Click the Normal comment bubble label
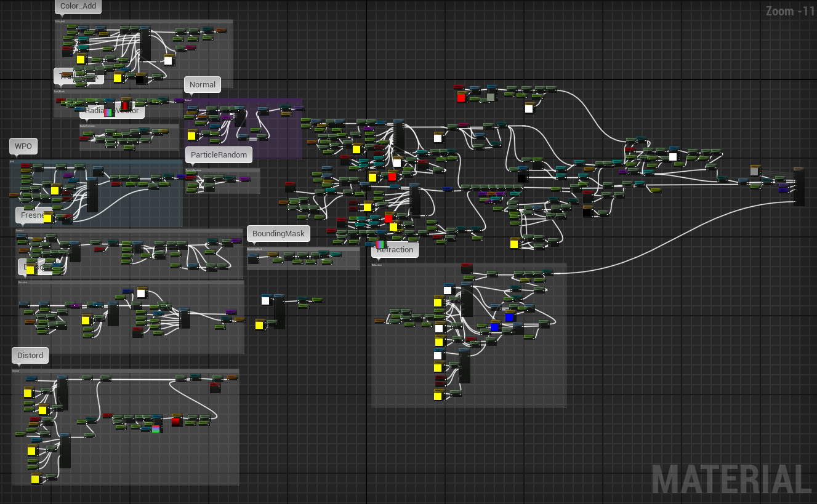817x504 pixels. click(x=203, y=85)
